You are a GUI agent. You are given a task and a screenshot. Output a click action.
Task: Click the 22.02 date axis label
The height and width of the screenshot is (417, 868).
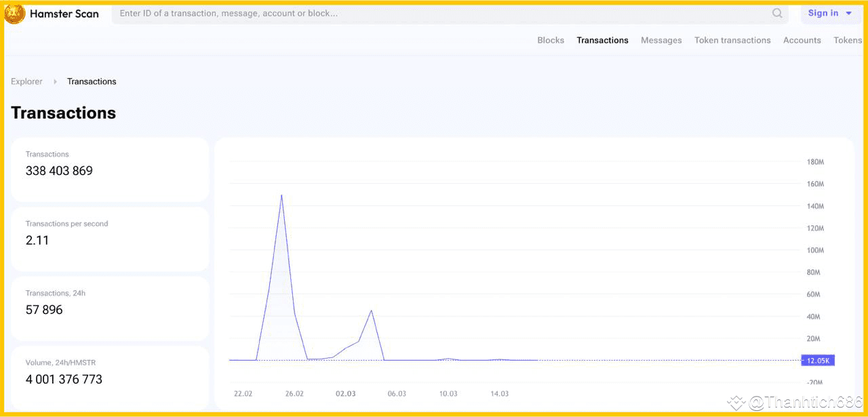point(243,394)
